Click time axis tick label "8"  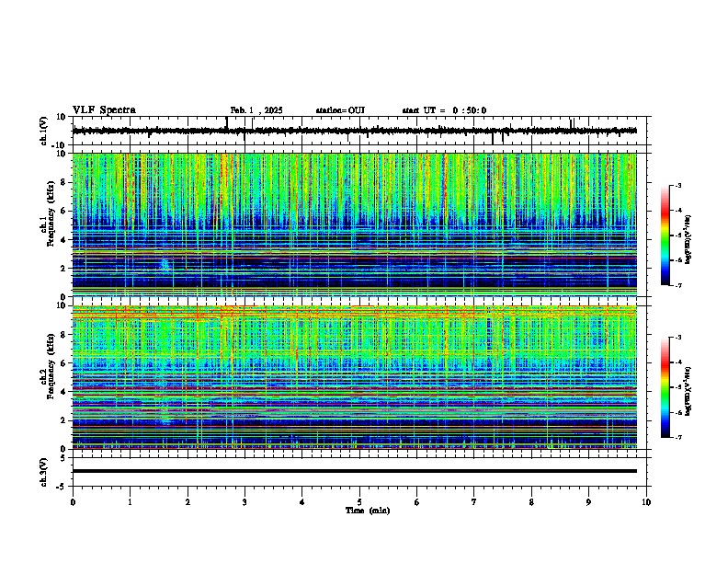(x=531, y=502)
